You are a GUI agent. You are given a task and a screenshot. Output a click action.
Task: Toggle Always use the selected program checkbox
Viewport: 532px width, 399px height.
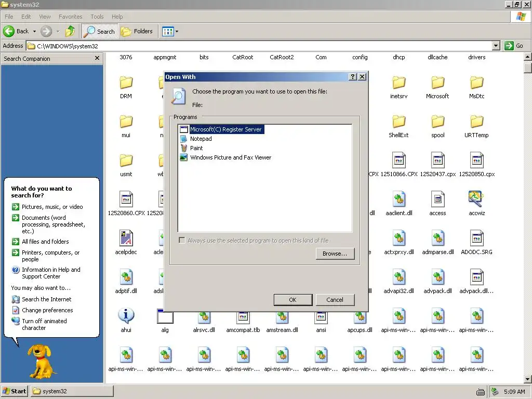pyautogui.click(x=182, y=240)
